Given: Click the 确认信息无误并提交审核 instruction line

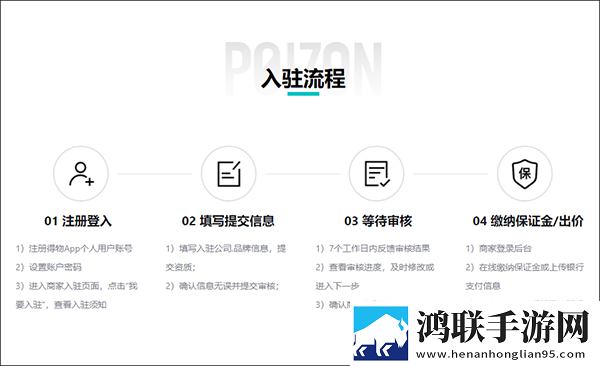Looking at the screenshot, I should [x=222, y=286].
